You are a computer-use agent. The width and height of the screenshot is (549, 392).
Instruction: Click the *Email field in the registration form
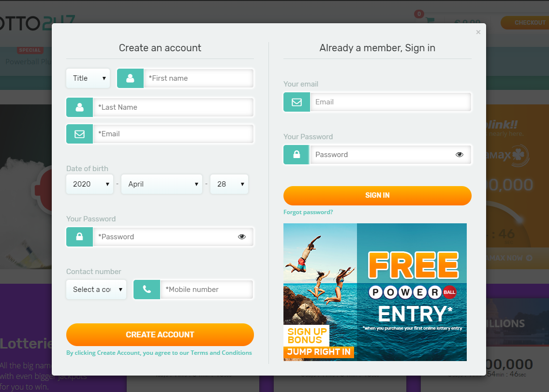click(x=173, y=134)
